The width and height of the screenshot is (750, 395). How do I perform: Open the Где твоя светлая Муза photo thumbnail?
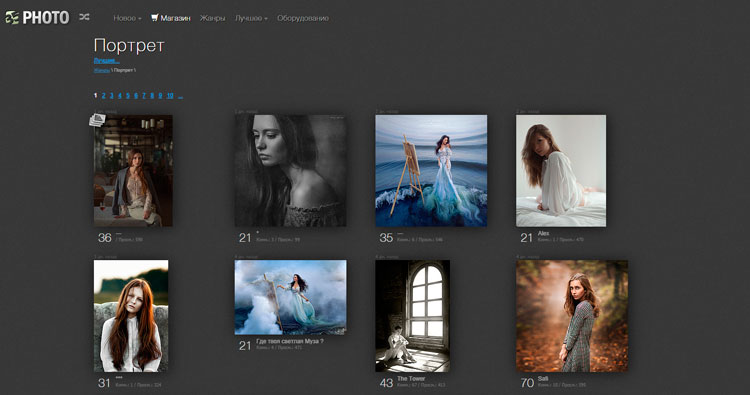290,297
